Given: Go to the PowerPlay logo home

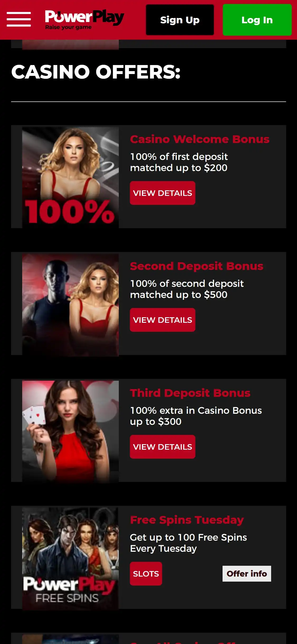Looking at the screenshot, I should [x=84, y=20].
